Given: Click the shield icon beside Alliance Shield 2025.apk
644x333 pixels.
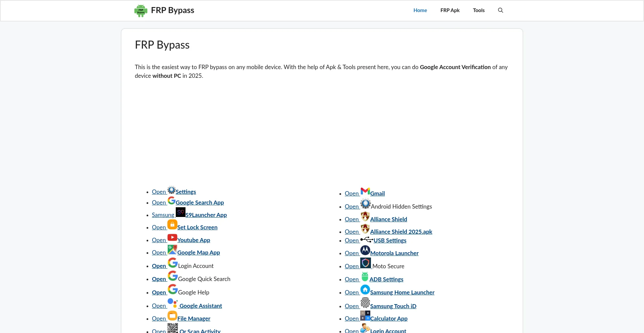Looking at the screenshot, I should (x=365, y=229).
